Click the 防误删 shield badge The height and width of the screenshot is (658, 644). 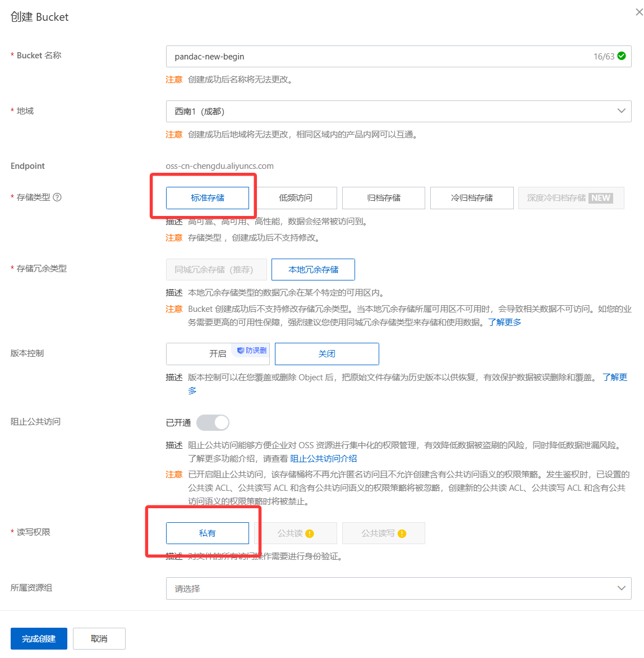[252, 351]
